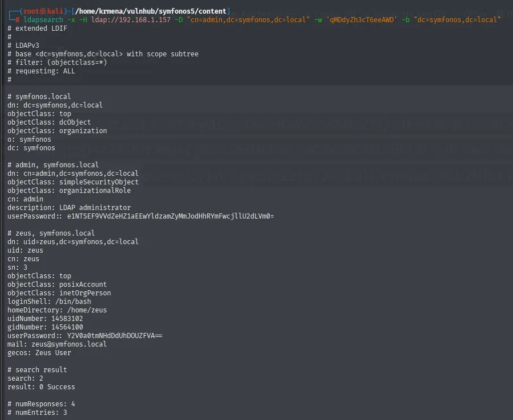This screenshot has height=420, width=513.
Task: Click the "search: 2" line
Action: point(25,378)
